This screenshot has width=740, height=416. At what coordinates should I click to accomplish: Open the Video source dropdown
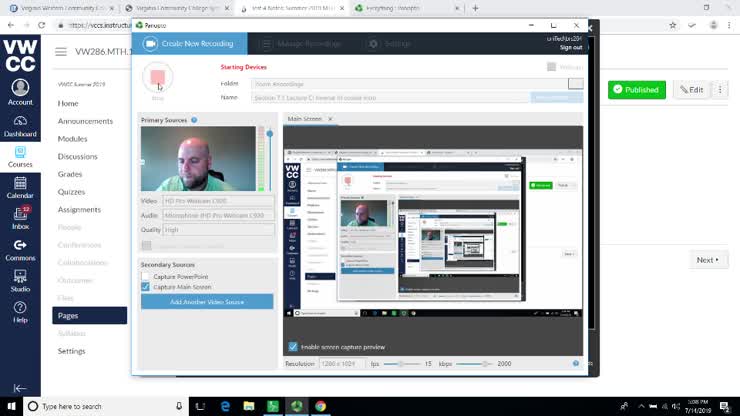click(217, 201)
